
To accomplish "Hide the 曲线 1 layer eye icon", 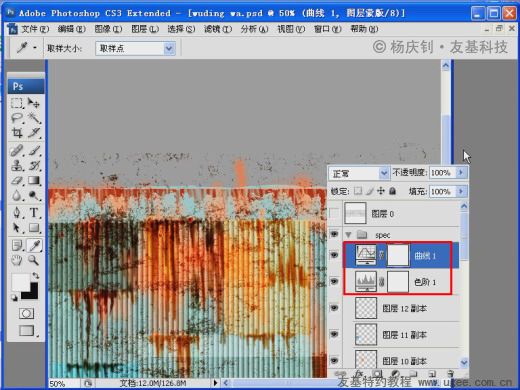I will tap(334, 255).
